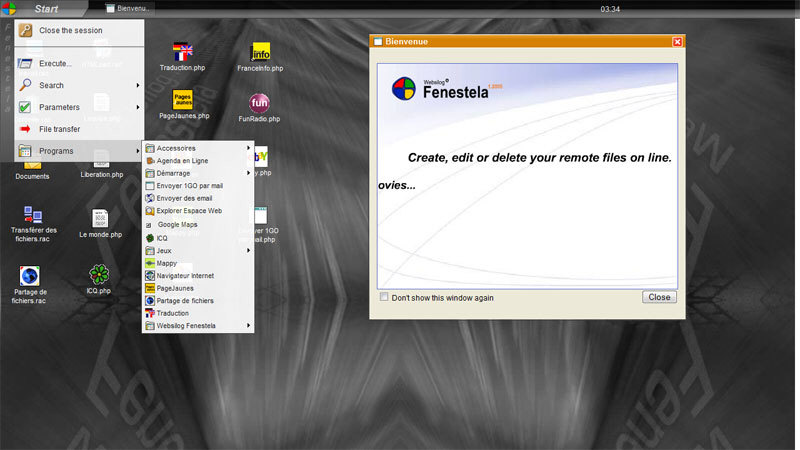800x450 pixels.
Task: Open Parameters in the Start menu
Action: point(79,107)
